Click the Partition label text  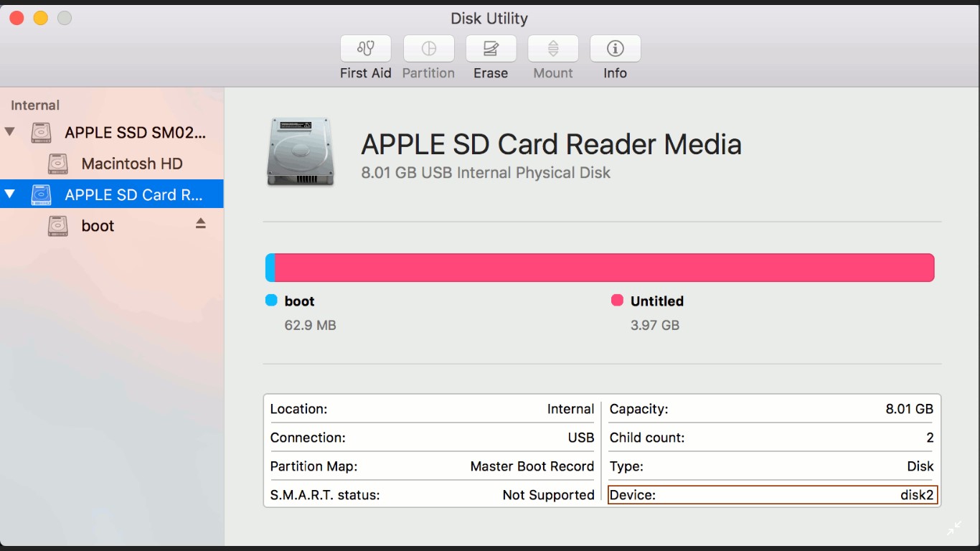click(428, 73)
